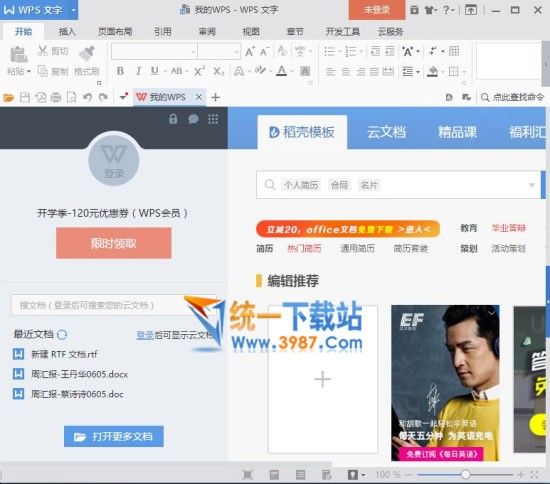Click the 搜文档 document search field
This screenshot has height=484, width=550.
[114, 305]
